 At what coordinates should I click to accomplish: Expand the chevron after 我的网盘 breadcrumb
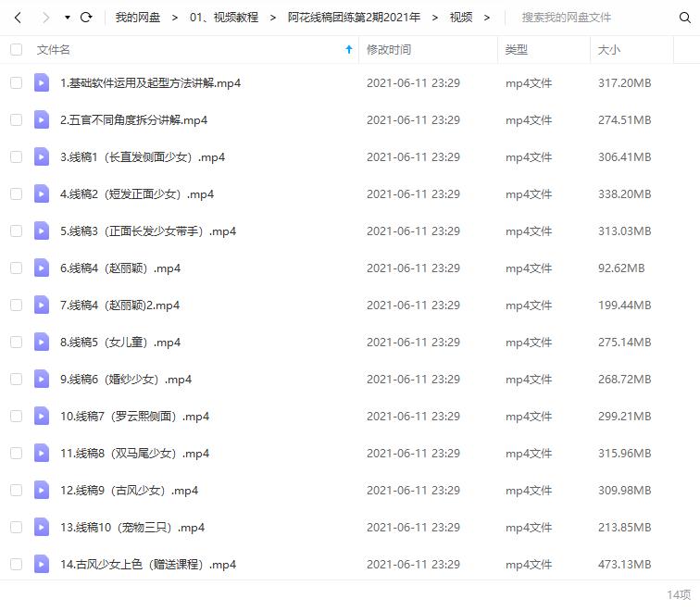pos(175,18)
